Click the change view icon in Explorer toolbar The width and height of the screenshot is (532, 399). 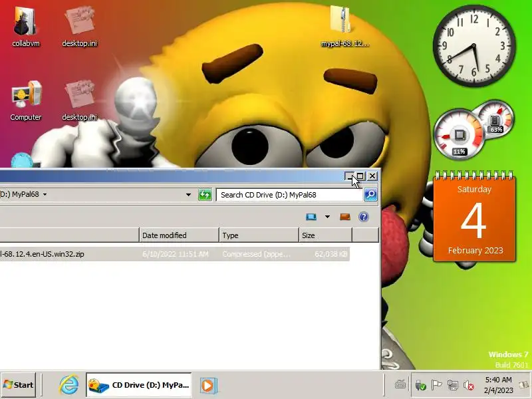click(x=311, y=217)
